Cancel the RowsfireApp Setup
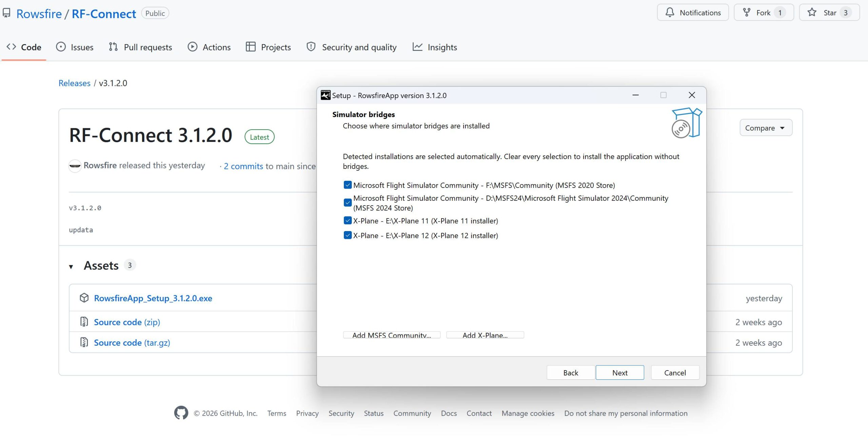 pos(675,373)
